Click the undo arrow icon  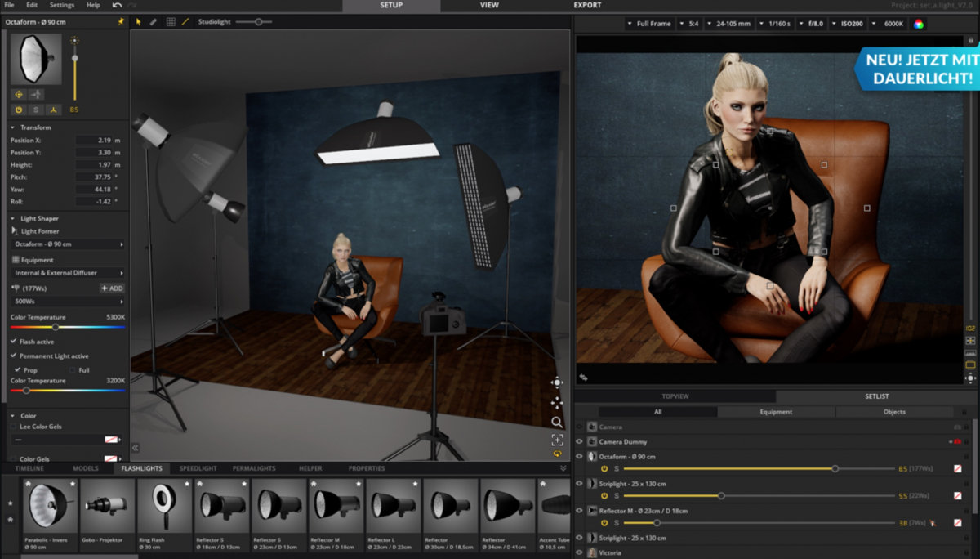[x=117, y=5]
